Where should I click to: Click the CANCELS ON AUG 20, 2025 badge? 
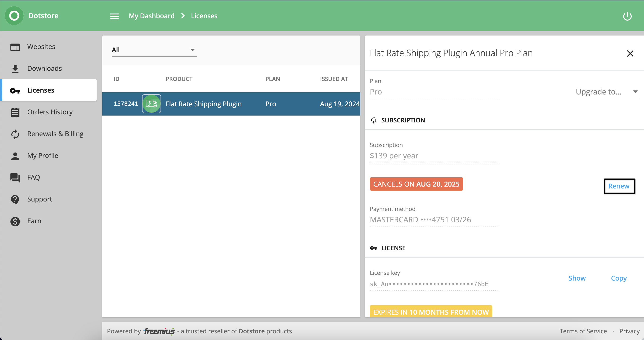[416, 184]
